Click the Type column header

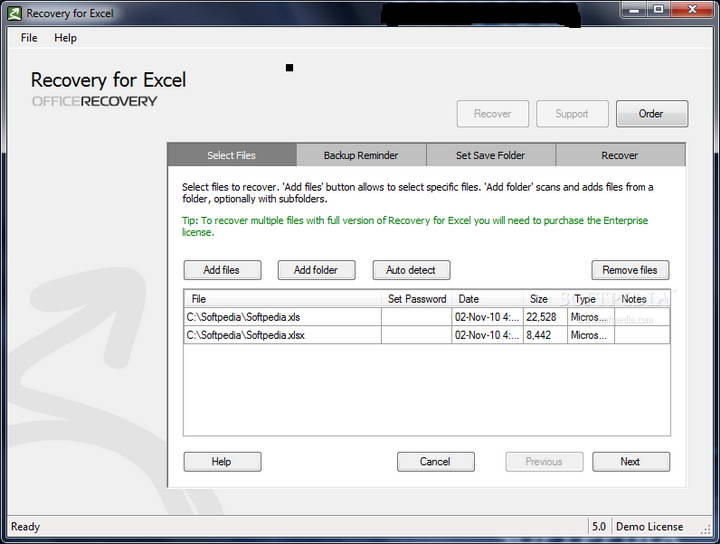pyautogui.click(x=591, y=299)
